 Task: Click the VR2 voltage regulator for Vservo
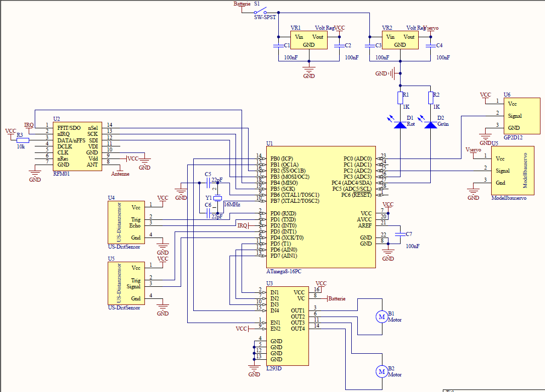[400, 40]
